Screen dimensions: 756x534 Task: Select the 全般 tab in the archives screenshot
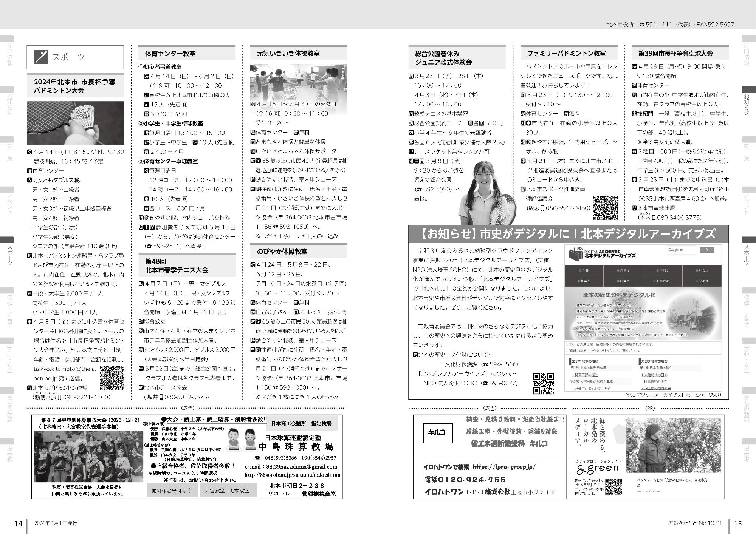tap(584, 271)
